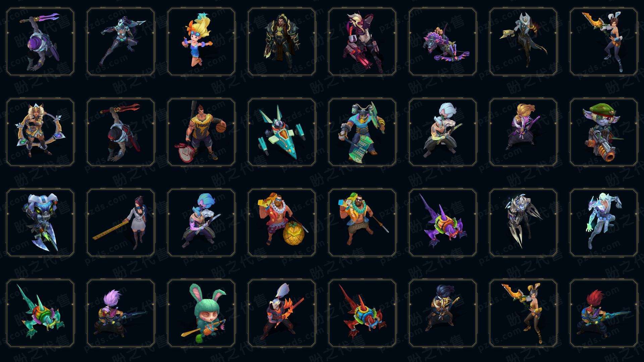
Task: Choose the glowing cyan running figure skin
Action: (x=604, y=223)
